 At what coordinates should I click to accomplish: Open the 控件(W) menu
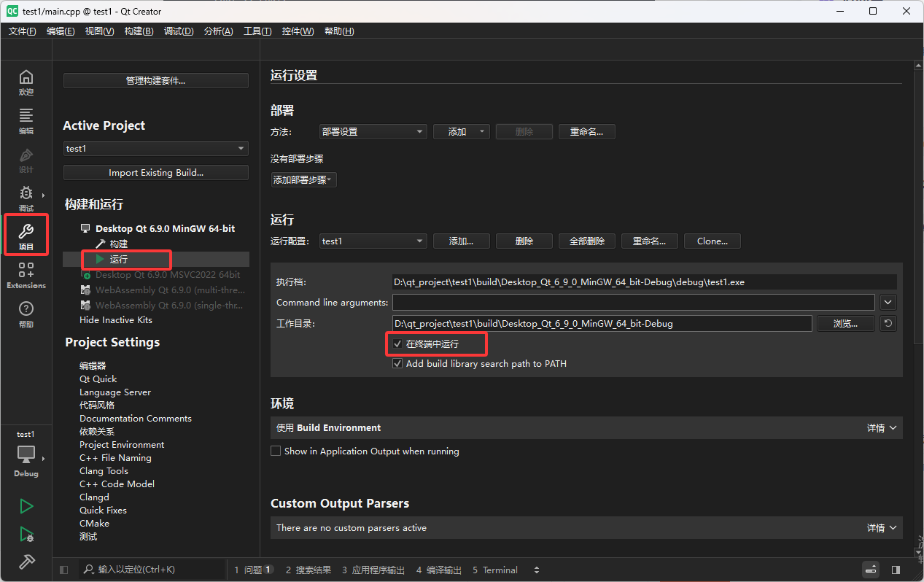(x=298, y=31)
